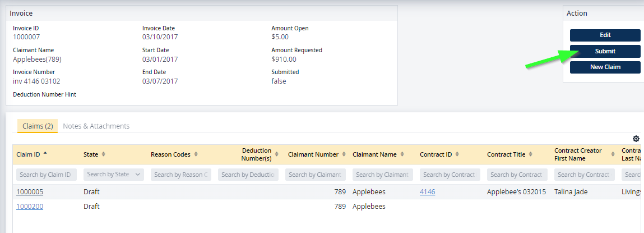Viewport: 644px width, 233px height.
Task: Open the Notes & Attachments tab
Action: [96, 126]
